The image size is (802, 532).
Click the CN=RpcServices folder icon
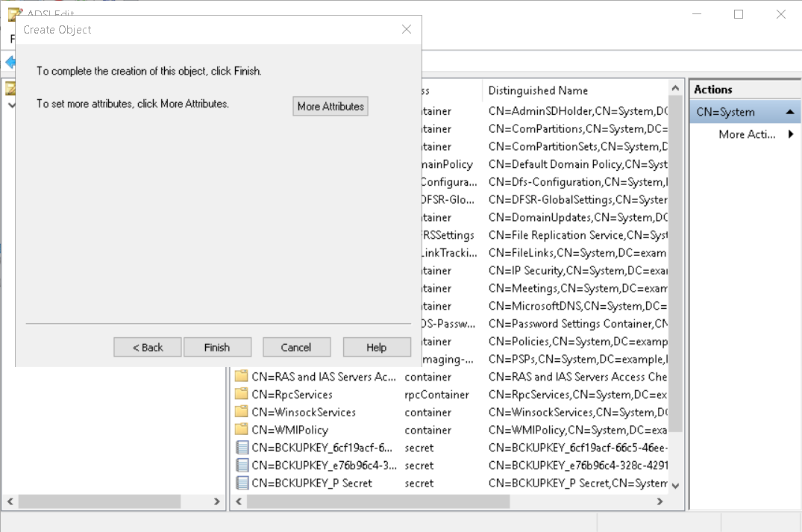[241, 394]
